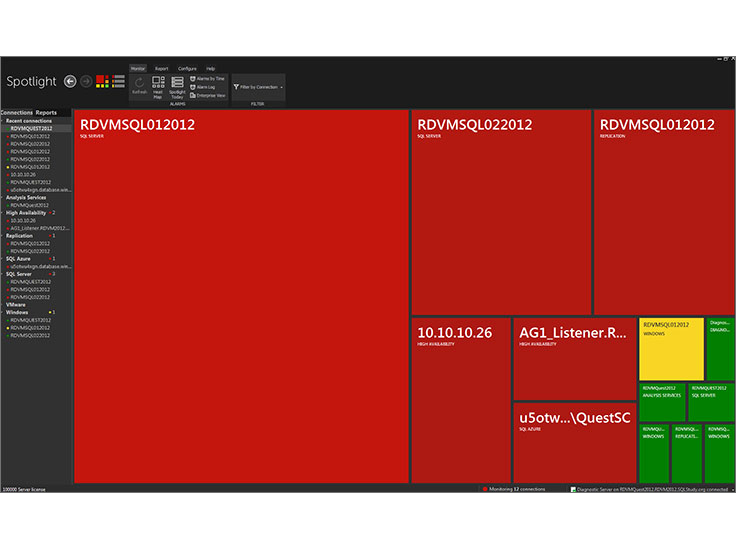Open the yellow RDVMSQL012012 Windows tile

tap(671, 349)
